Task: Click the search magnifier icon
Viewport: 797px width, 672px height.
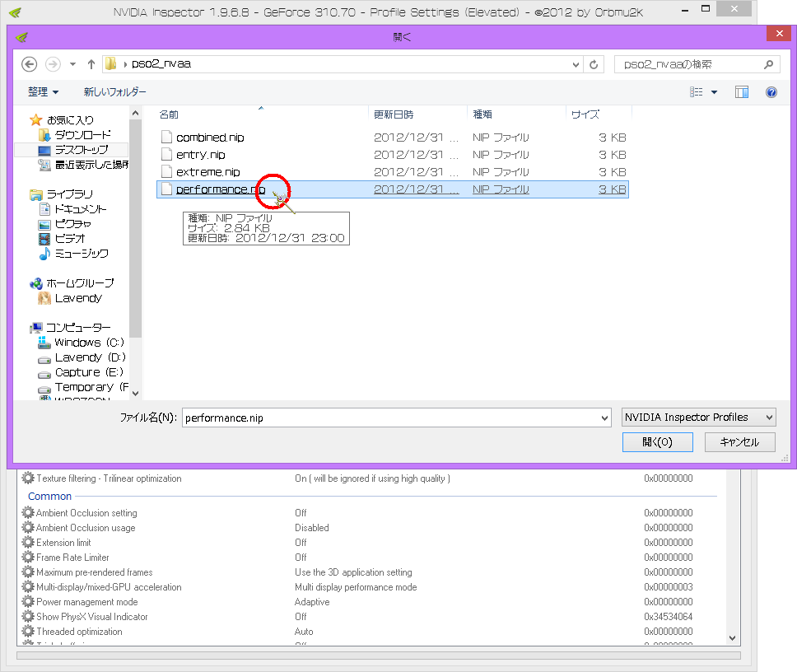Action: pos(768,64)
